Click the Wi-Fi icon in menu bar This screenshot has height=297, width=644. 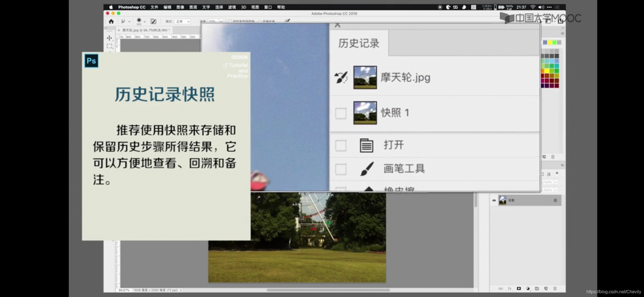533,7
